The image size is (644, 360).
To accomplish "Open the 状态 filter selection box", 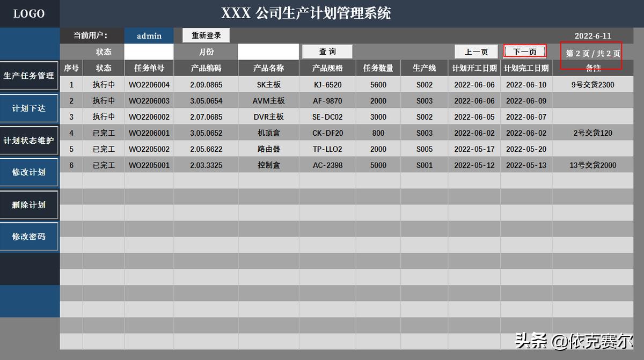I will coord(149,52).
